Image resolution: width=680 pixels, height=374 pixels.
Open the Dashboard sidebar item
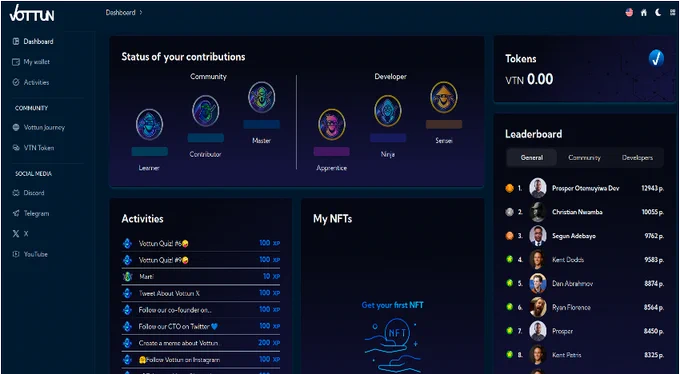(33, 42)
